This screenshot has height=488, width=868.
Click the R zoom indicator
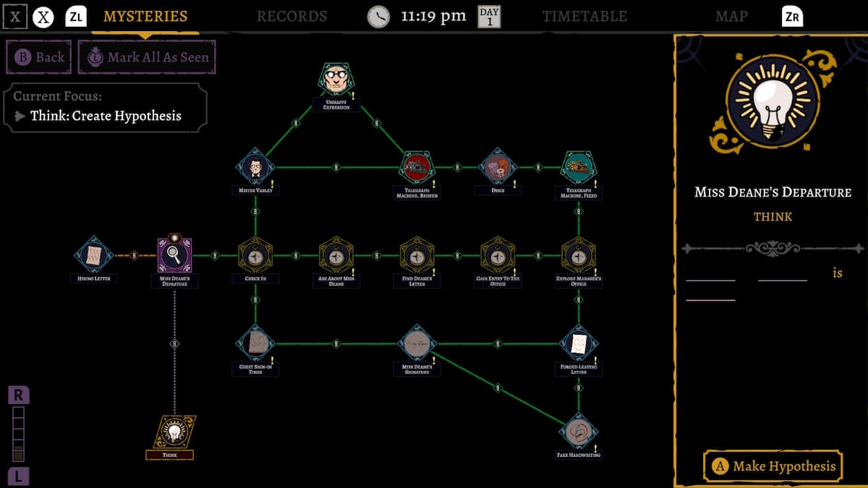(18, 395)
